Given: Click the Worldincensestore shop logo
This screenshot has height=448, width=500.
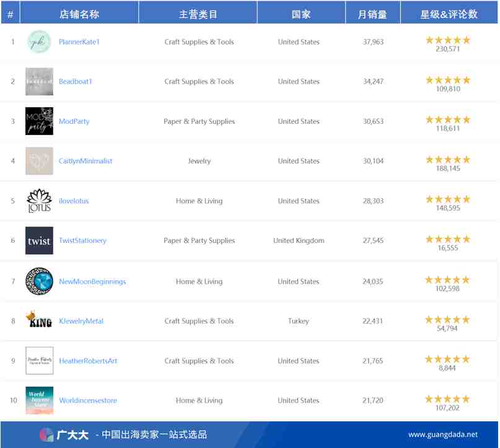Looking at the screenshot, I should click(x=39, y=400).
